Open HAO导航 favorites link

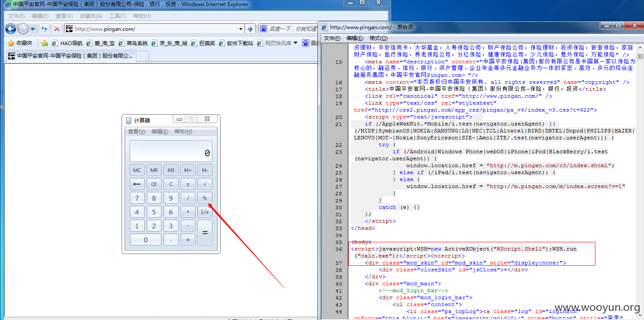(67, 43)
